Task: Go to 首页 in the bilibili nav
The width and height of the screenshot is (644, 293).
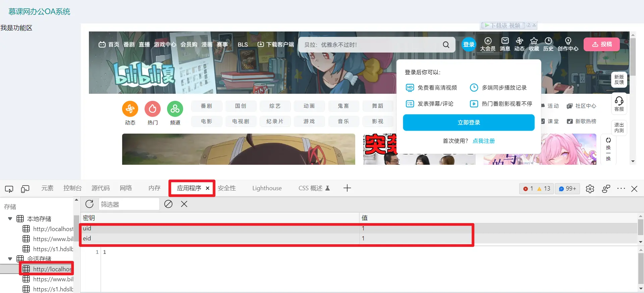Action: point(109,45)
